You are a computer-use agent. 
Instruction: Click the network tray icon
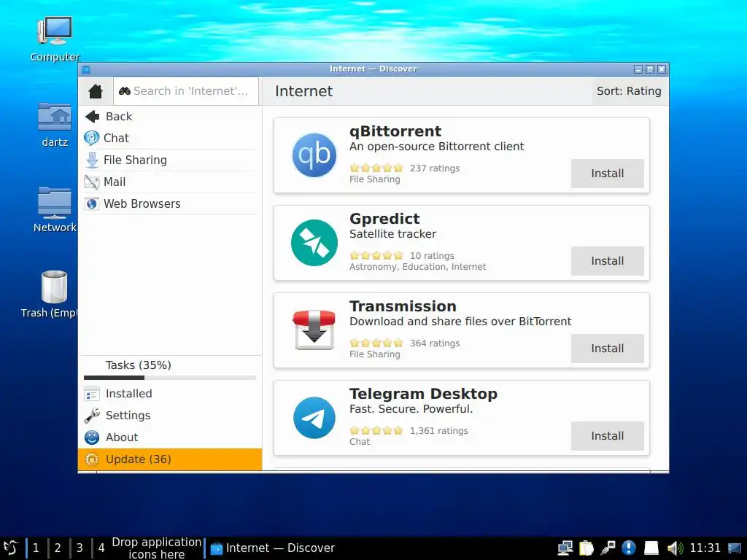[565, 548]
